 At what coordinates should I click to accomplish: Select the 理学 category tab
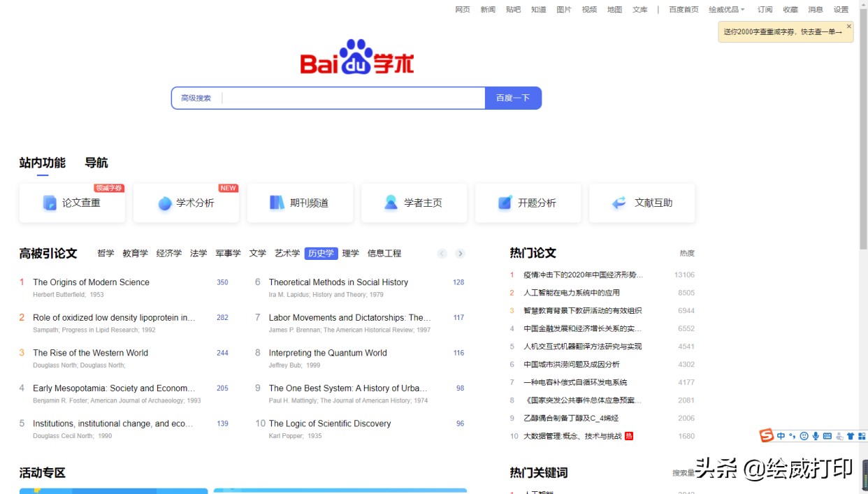[351, 254]
